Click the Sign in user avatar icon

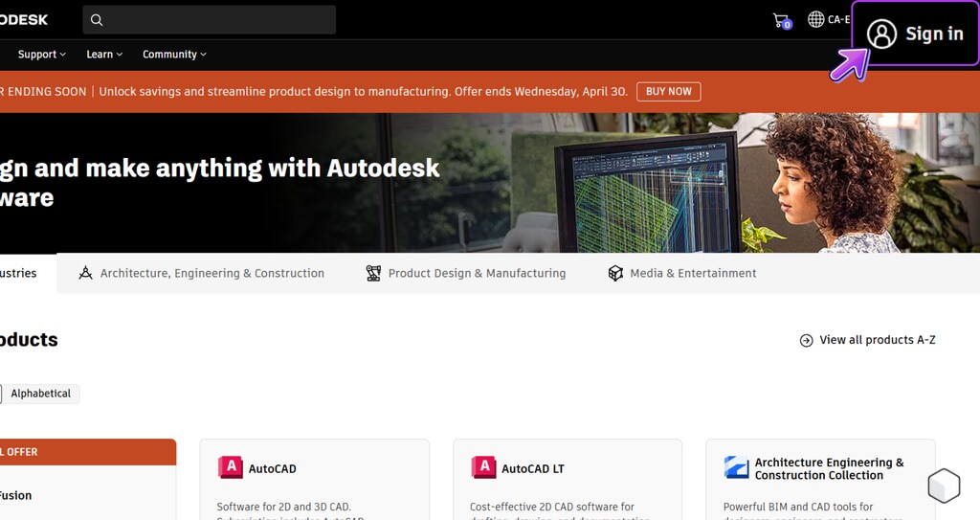[x=881, y=34]
